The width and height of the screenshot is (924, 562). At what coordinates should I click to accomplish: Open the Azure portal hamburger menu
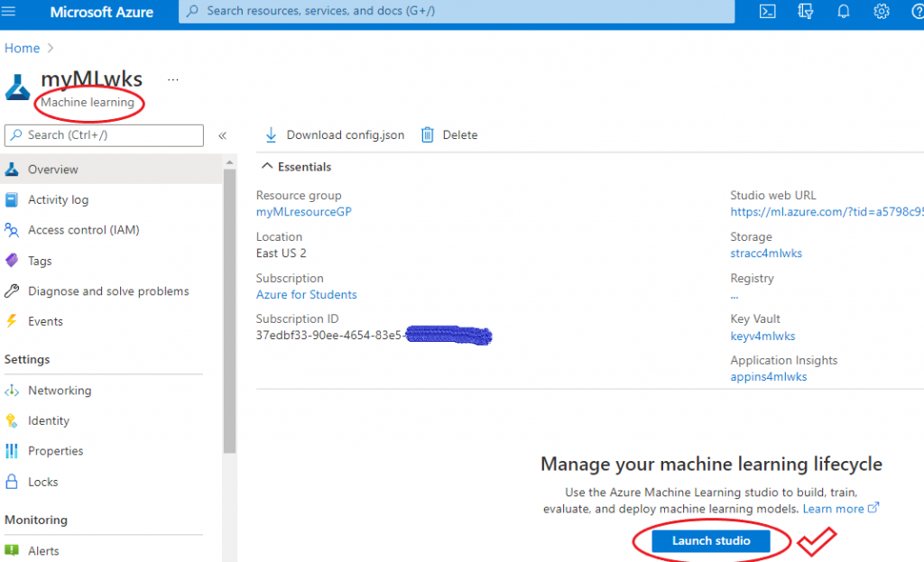pos(8,11)
